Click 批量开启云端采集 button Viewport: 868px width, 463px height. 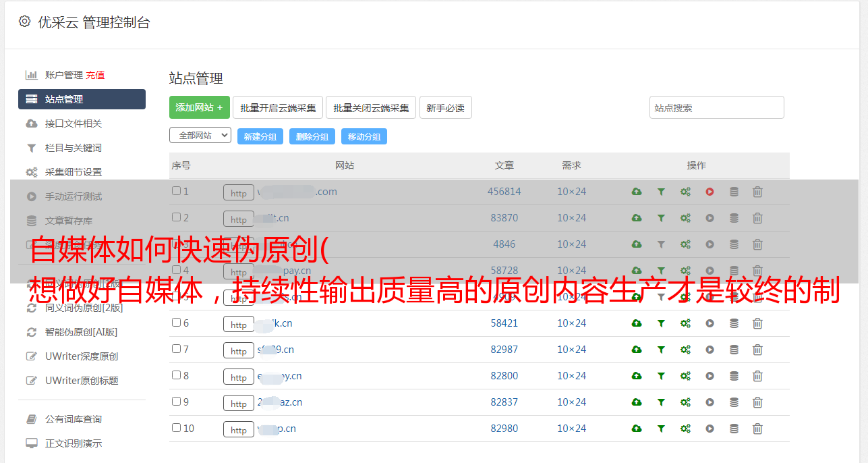[x=279, y=107]
